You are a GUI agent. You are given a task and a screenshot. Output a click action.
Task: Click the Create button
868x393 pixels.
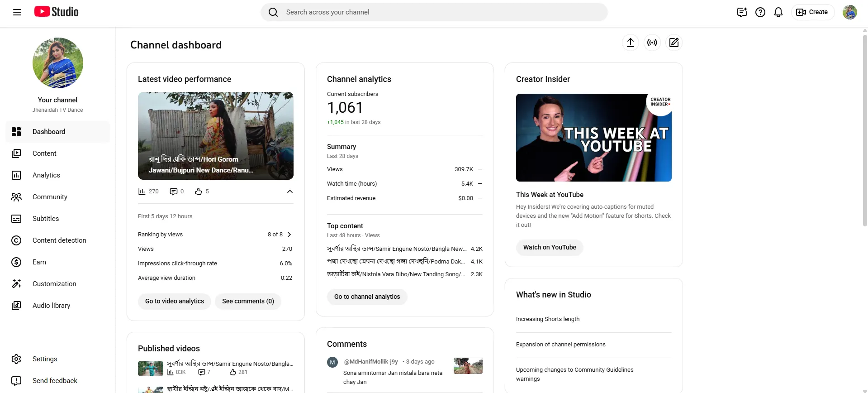tap(812, 12)
